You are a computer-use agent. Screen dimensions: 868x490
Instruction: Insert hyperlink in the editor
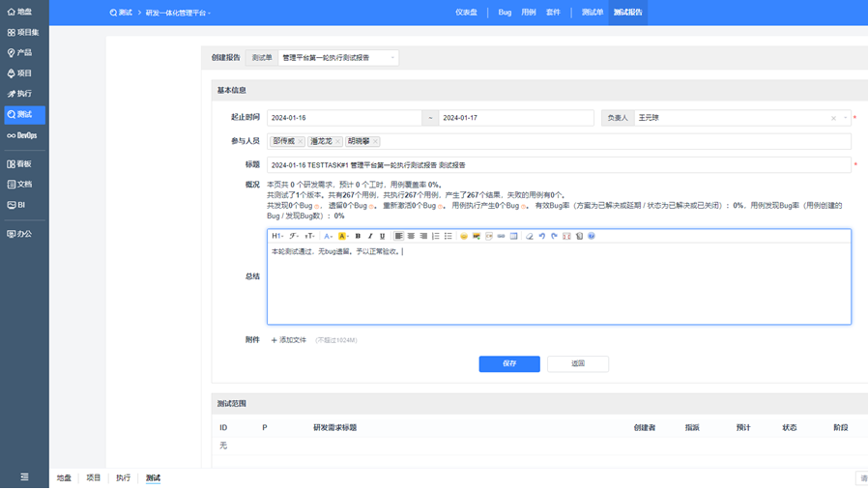tap(501, 236)
